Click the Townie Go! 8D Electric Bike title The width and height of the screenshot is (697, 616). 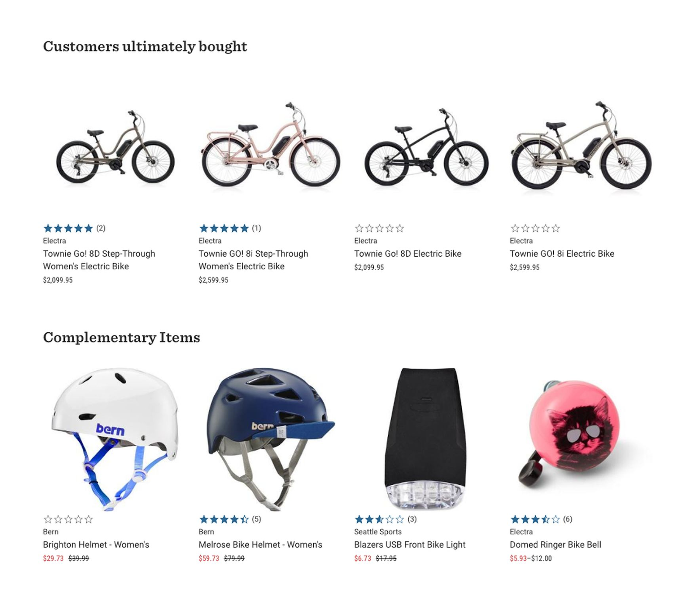408,254
